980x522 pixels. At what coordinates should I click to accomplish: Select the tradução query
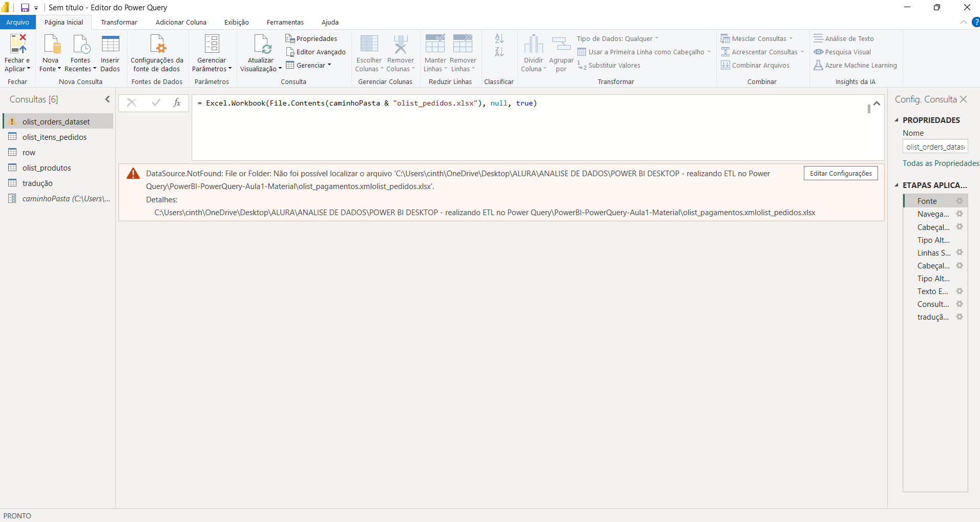click(x=58, y=183)
